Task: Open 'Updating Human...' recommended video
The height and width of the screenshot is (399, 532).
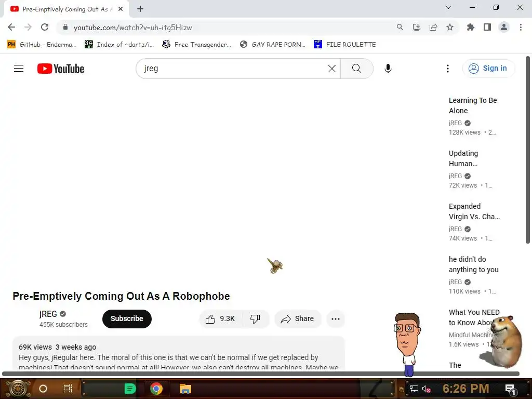Action: tap(463, 158)
